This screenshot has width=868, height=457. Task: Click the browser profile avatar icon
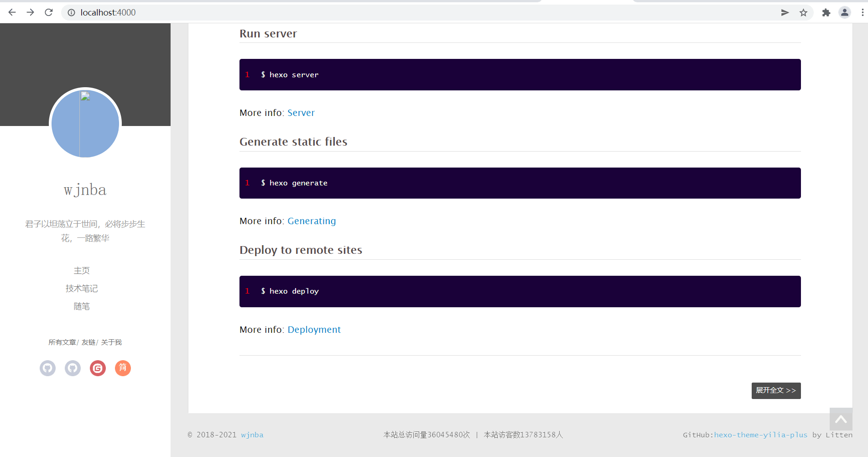point(844,13)
